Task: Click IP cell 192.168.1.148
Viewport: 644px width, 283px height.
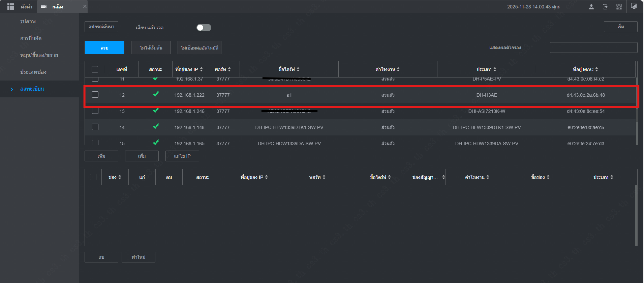Action: [189, 127]
